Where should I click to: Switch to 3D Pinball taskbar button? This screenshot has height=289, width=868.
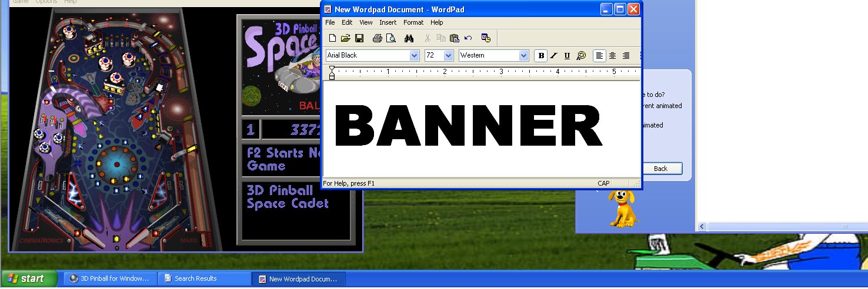(x=110, y=278)
